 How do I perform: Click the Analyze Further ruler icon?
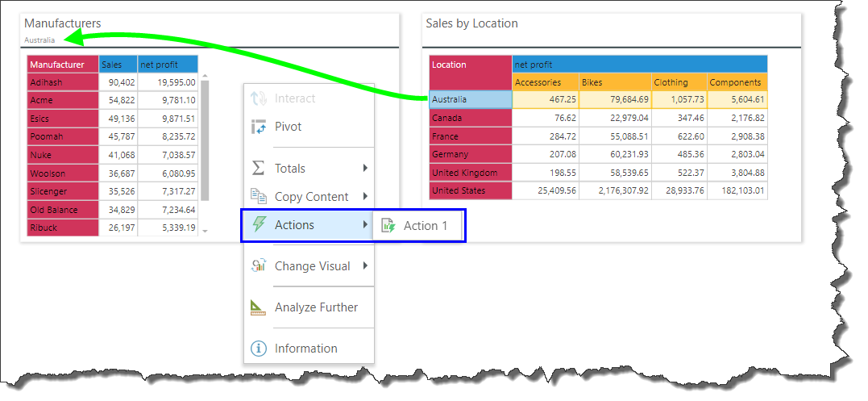259,307
